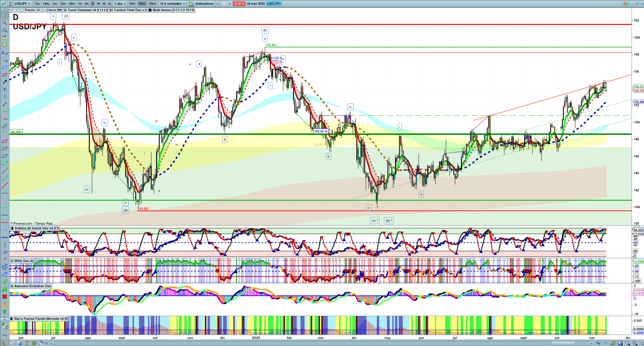Toggle the Precio checkbox
This screenshot has height=346, width=644.
tap(22, 10)
